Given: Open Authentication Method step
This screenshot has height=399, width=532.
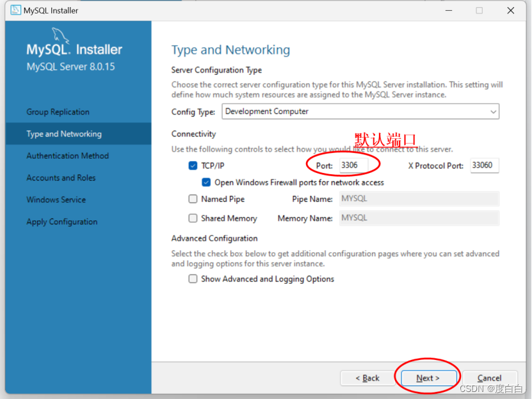Looking at the screenshot, I should (67, 156).
